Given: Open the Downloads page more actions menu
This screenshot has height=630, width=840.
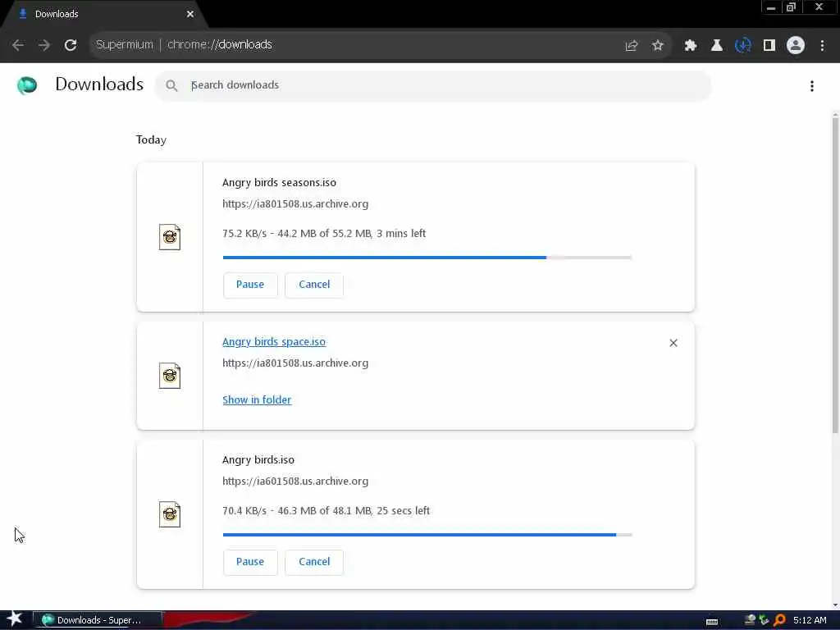Looking at the screenshot, I should [812, 85].
